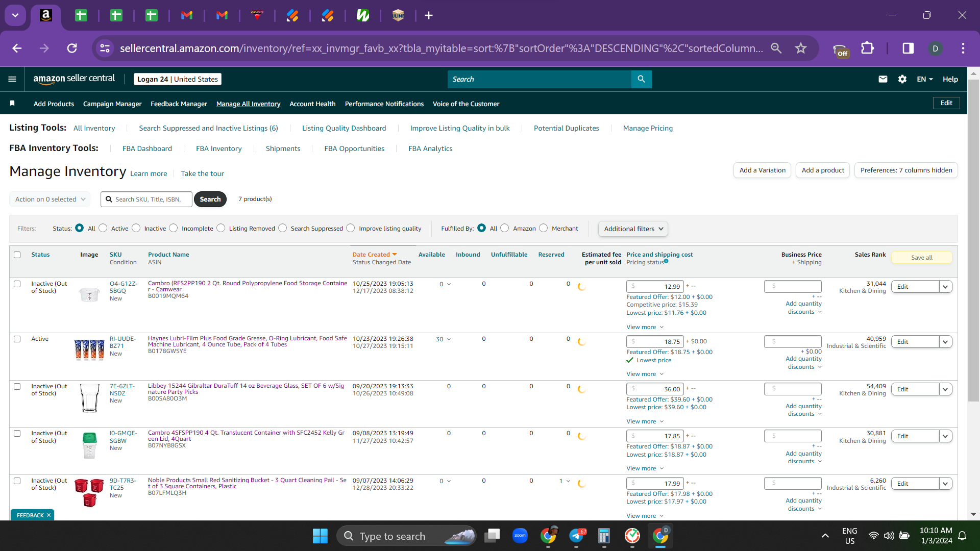Open Feedback Manager in the favorites bar
The image size is (980, 551).
click(x=179, y=104)
